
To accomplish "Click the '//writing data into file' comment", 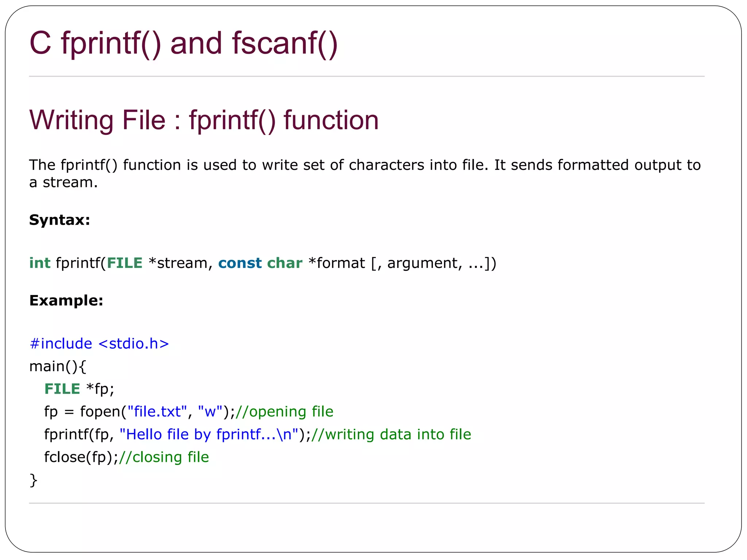I will point(391,434).
